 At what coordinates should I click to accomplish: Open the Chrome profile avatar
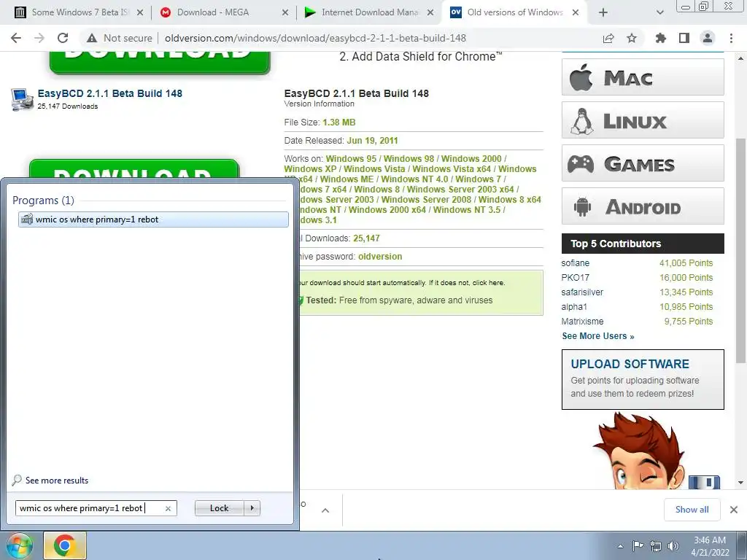pos(708,38)
